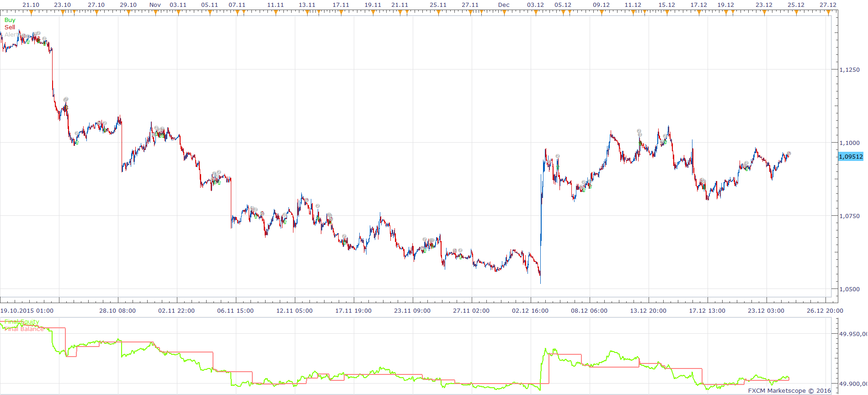Click the red Sell legend label
This screenshot has width=868, height=395.
point(10,27)
